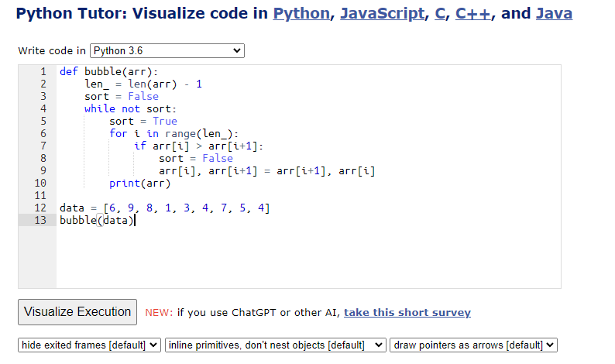Click line number 7 in the gutter

tap(43, 146)
